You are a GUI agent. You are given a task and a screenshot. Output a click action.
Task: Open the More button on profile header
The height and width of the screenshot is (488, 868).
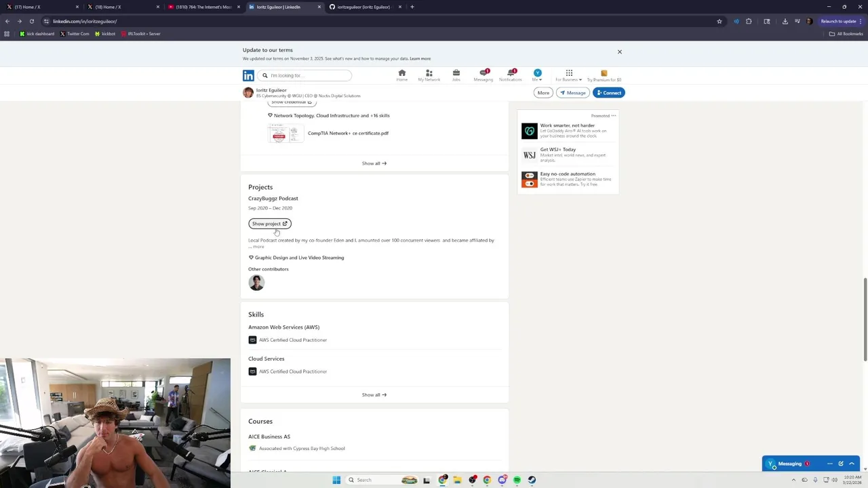[543, 93]
